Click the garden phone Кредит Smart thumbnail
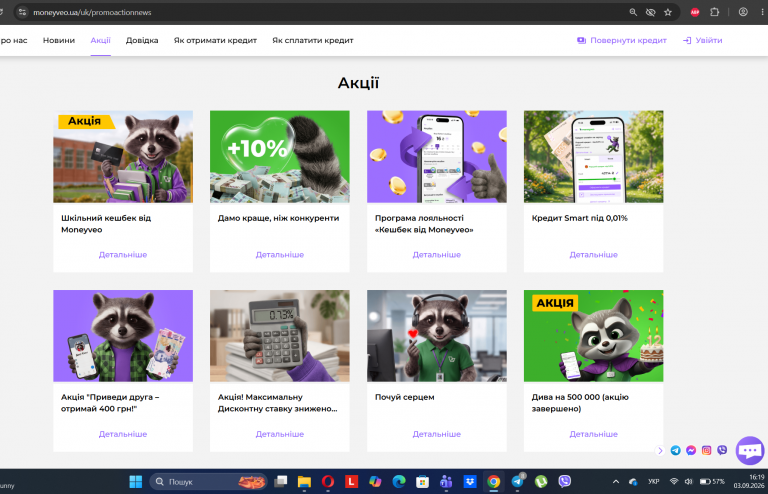This screenshot has width=768, height=494. (x=593, y=157)
